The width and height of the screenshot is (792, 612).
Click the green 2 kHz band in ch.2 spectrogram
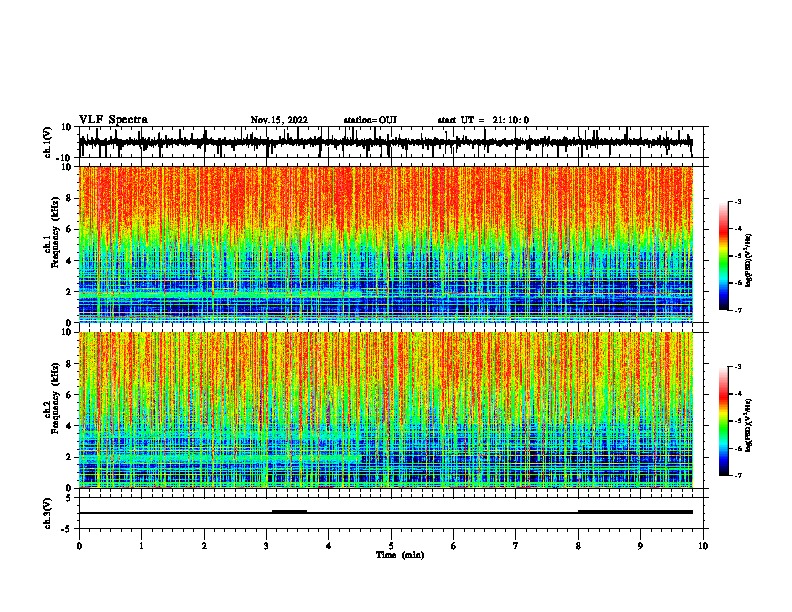pos(220,458)
